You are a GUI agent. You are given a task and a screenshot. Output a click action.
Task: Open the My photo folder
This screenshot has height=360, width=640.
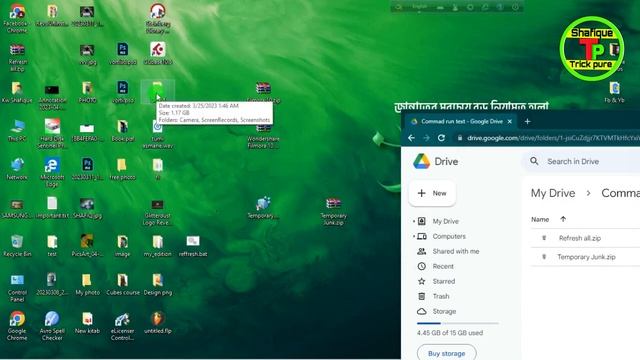87,284
